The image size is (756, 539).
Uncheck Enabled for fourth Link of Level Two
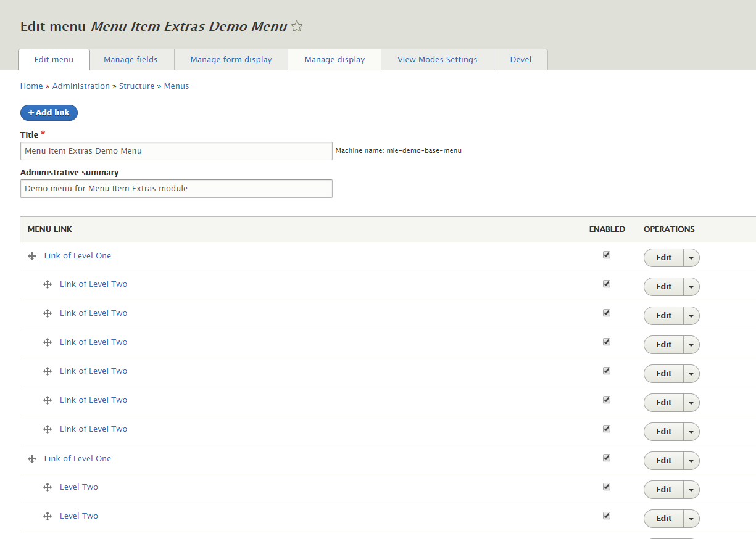(607, 371)
